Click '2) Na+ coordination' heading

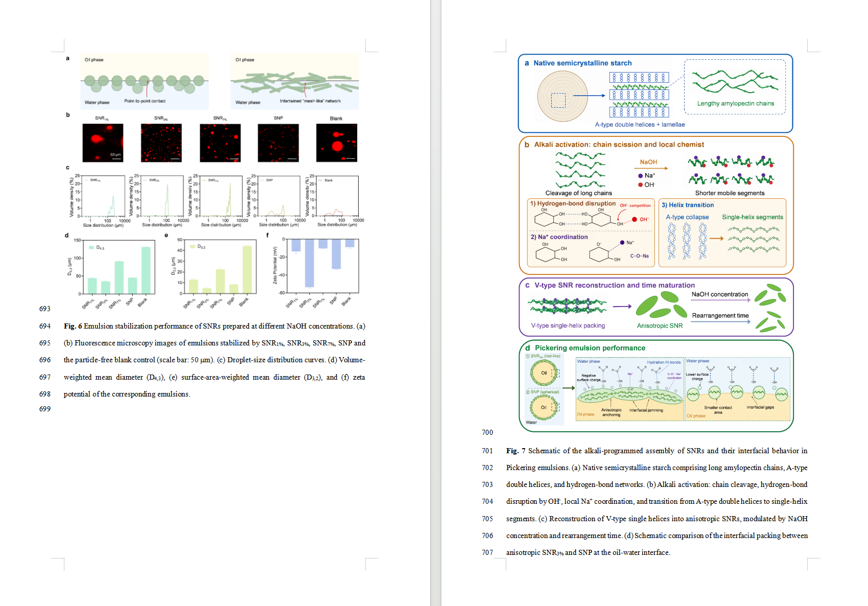[559, 237]
